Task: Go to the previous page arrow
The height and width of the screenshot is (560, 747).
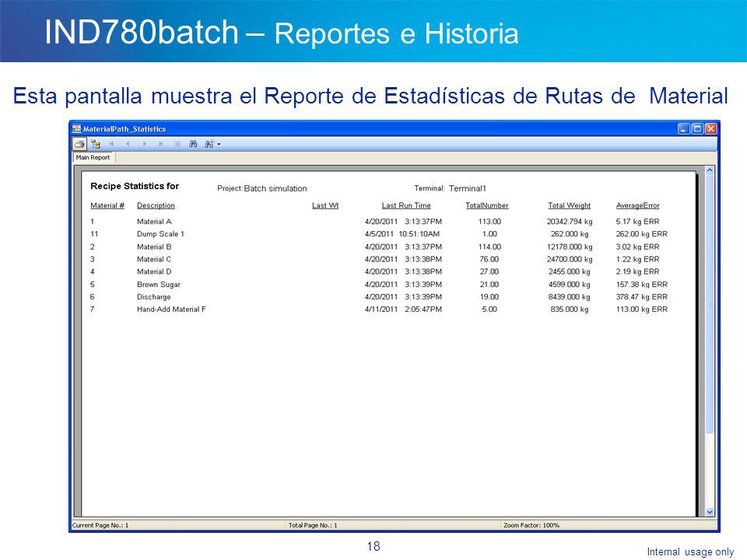Action: tap(128, 144)
